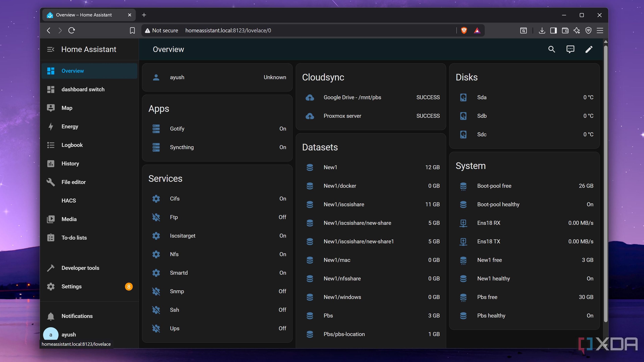Image resolution: width=644 pixels, height=362 pixels.
Task: Open the Proxmox server cloudsync row
Action: [x=371, y=116]
